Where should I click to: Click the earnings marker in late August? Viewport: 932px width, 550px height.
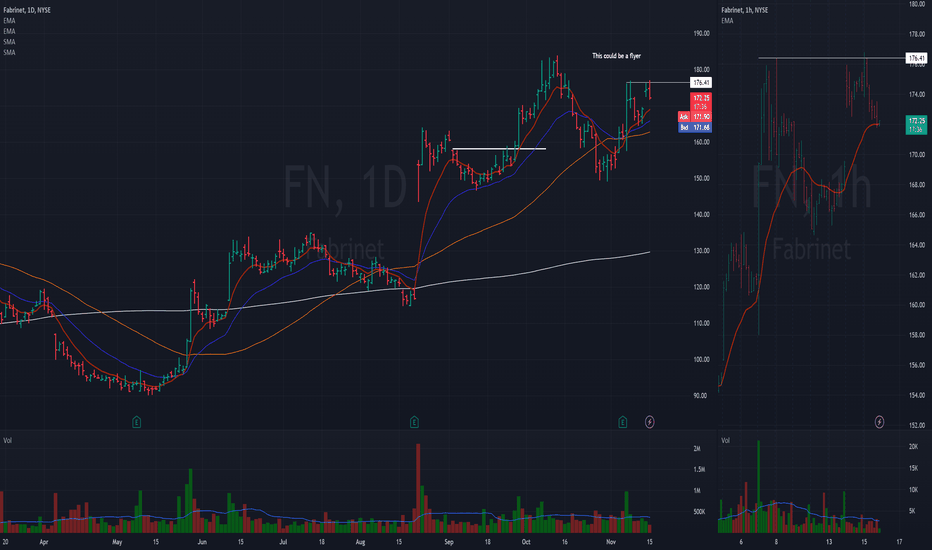click(414, 422)
